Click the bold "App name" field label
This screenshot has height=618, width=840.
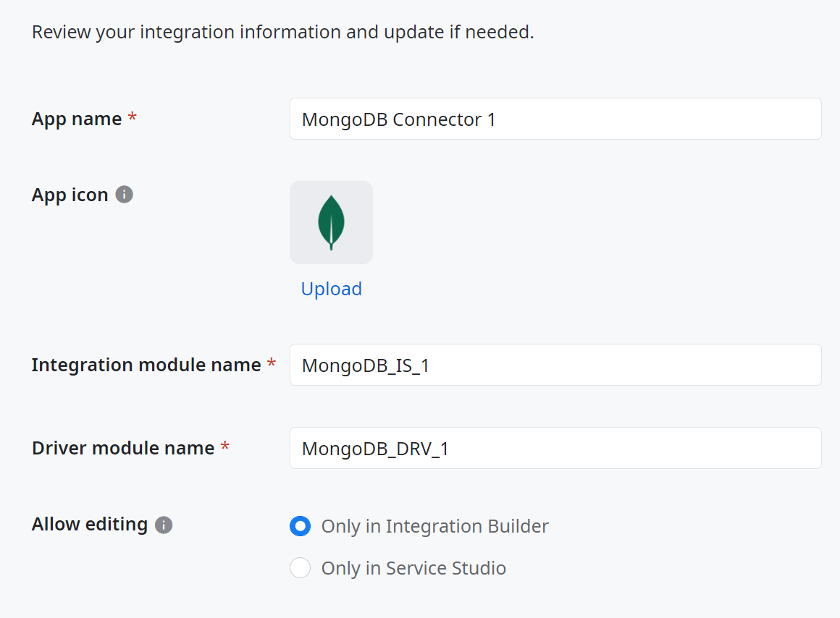pos(77,119)
